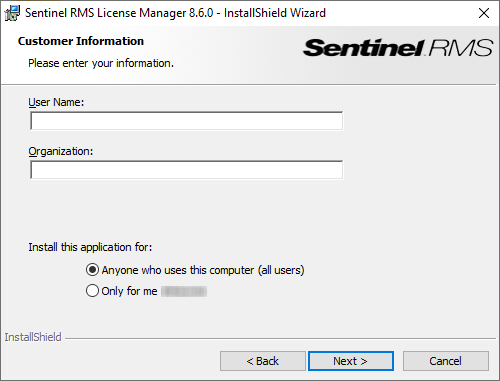The height and width of the screenshot is (381, 500).
Task: Click 'Install this application for:' text
Action: (x=90, y=247)
